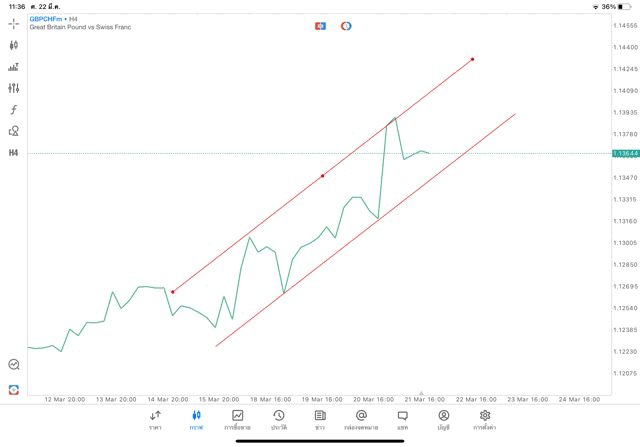Open the กล่องจดหมาย mailbox tab
The image size is (640, 447).
[361, 420]
